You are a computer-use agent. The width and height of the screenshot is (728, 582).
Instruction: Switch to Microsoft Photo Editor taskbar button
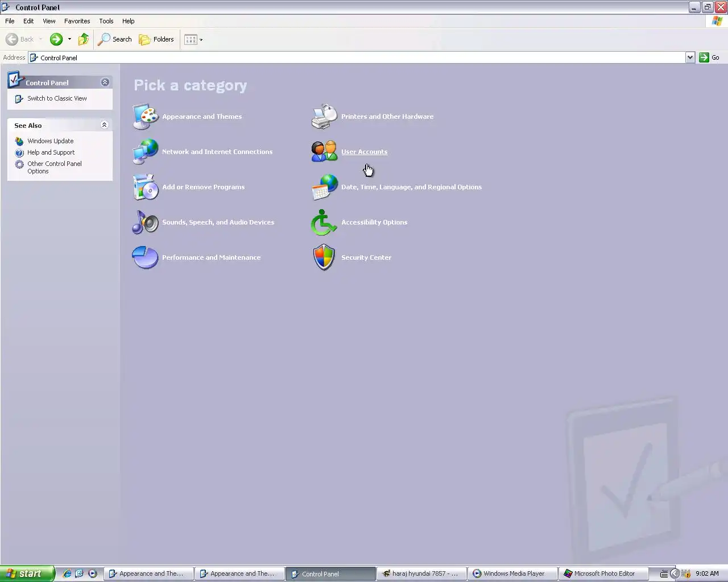click(603, 573)
